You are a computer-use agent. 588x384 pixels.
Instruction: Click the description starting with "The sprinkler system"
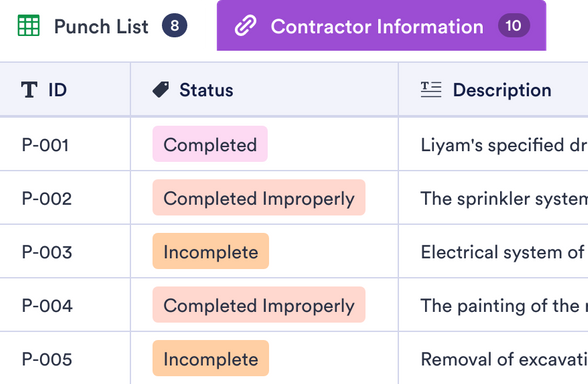[504, 198]
